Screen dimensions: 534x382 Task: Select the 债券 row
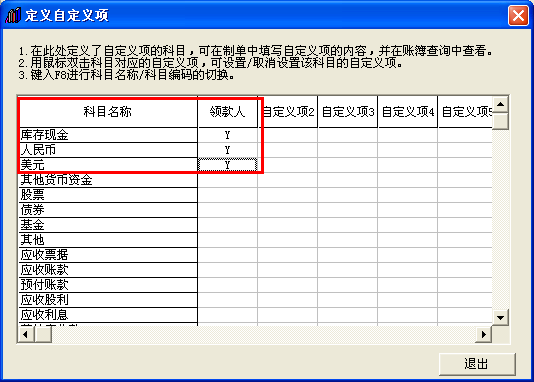[108, 210]
